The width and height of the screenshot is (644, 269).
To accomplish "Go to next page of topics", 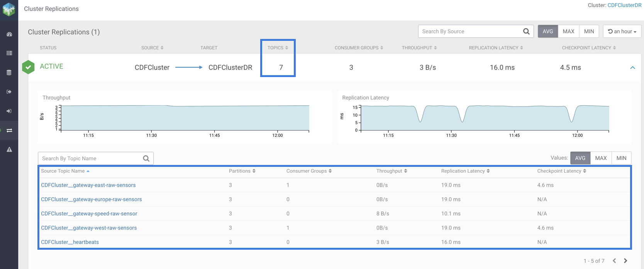I will click(x=625, y=261).
